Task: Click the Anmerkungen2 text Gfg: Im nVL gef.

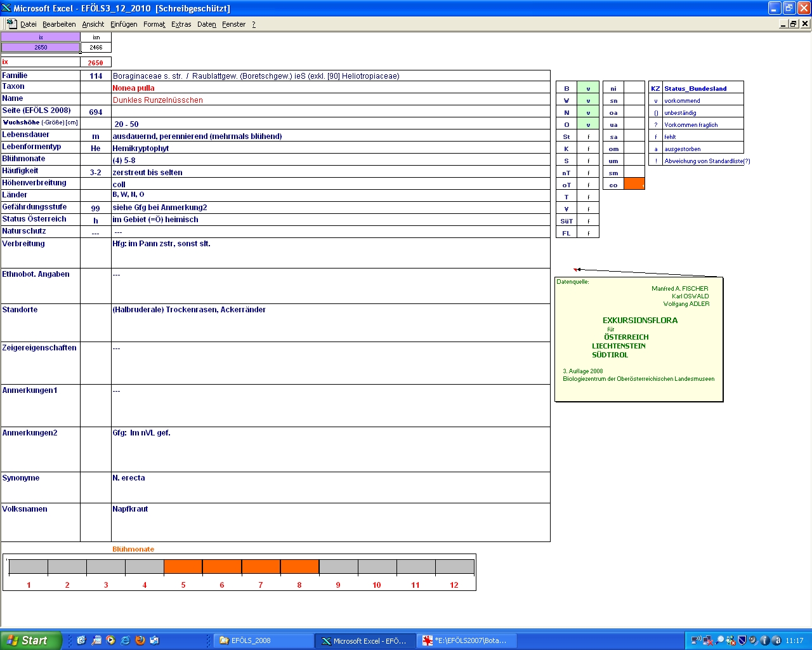Action: [x=141, y=433]
